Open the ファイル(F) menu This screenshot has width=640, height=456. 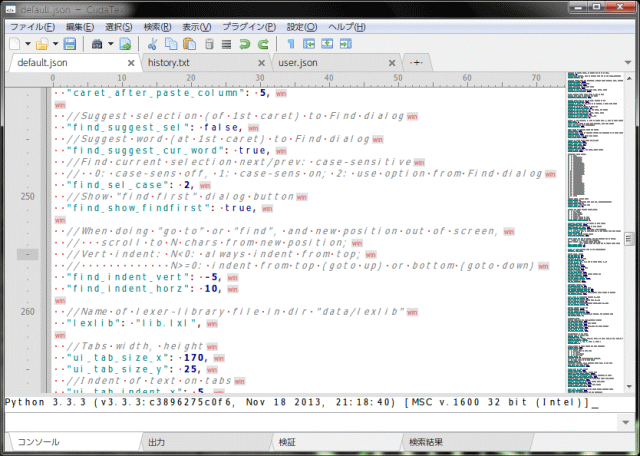pos(32,27)
